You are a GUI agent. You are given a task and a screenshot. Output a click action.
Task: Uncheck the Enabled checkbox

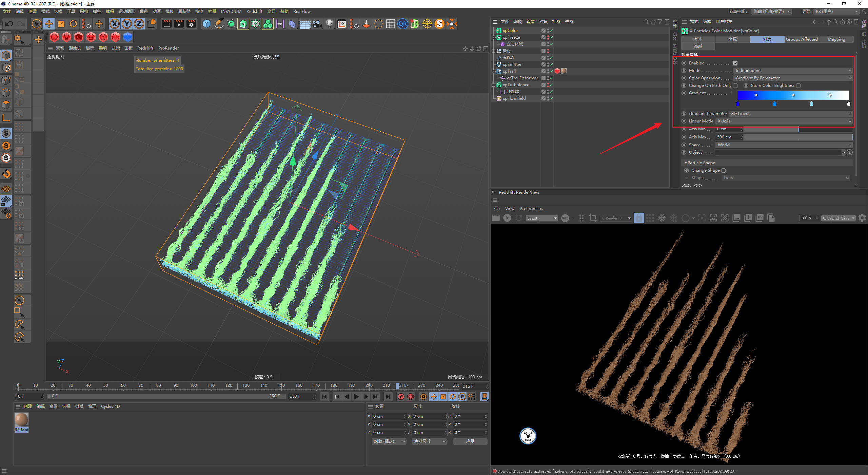coord(735,63)
